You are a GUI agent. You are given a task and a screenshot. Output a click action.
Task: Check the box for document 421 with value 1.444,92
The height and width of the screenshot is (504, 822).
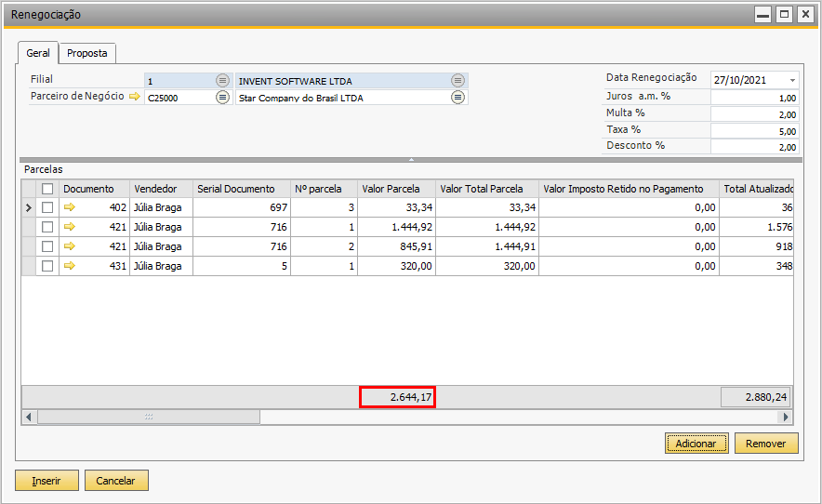pyautogui.click(x=47, y=227)
